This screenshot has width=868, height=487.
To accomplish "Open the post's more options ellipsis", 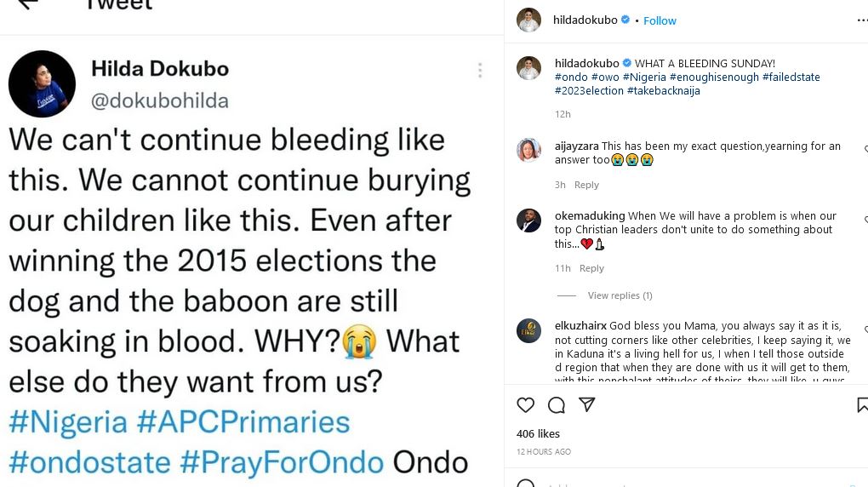I will [861, 20].
